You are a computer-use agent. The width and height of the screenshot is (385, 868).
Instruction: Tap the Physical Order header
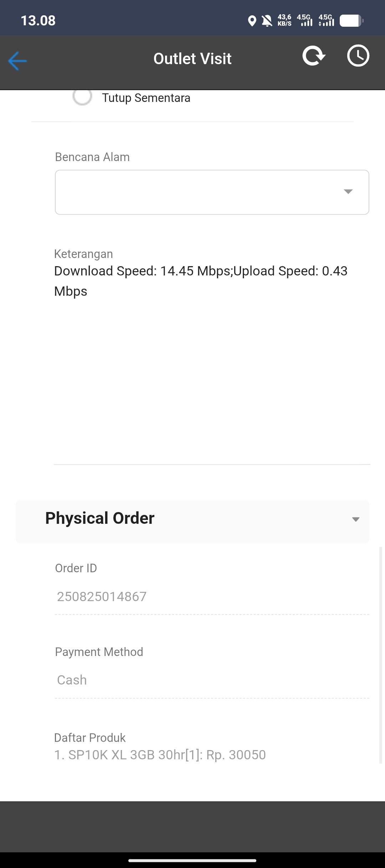coord(192,522)
